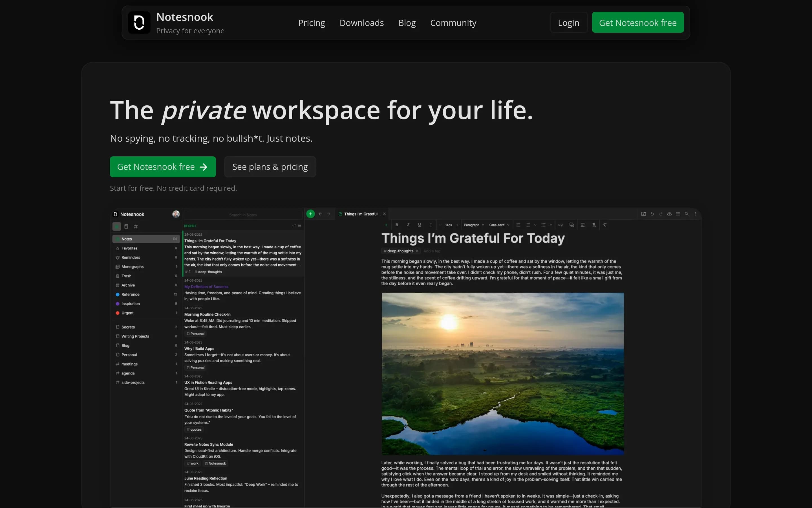812x508 pixels.
Task: Switch to the tags hash sidebar tab
Action: tap(136, 226)
